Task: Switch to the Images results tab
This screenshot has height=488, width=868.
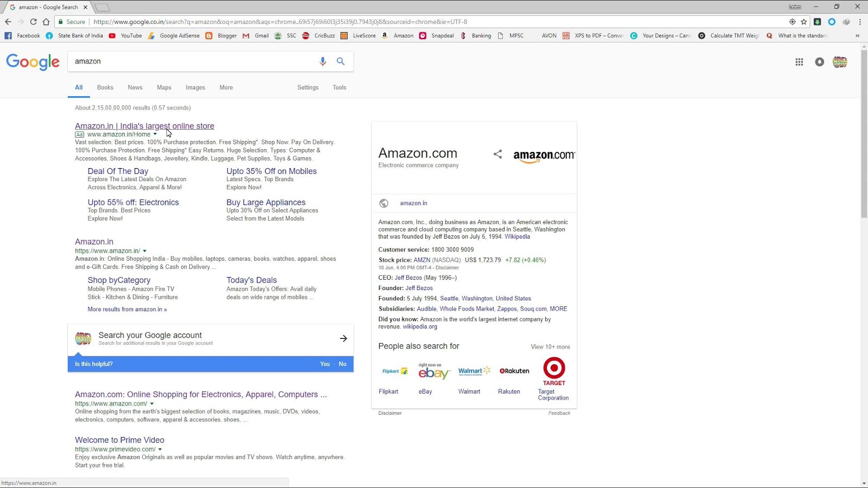Action: (x=195, y=87)
